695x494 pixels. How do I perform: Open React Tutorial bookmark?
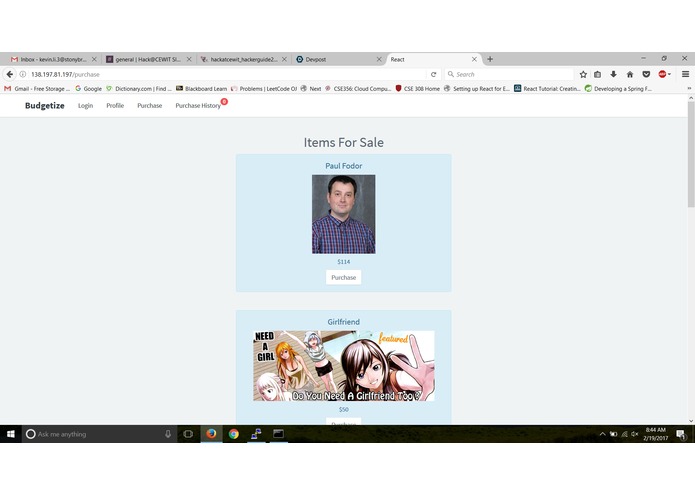click(547, 89)
